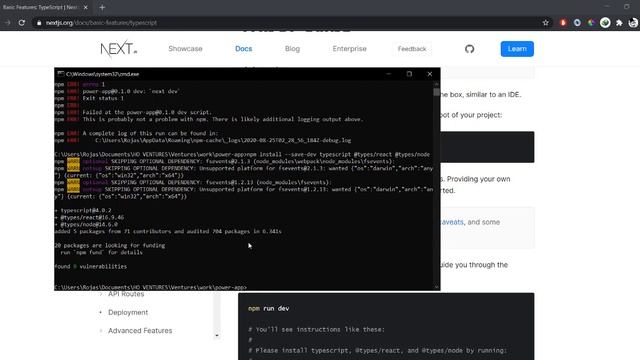Maximize the cmd.exe window
This screenshot has height=360, width=640.
point(409,74)
